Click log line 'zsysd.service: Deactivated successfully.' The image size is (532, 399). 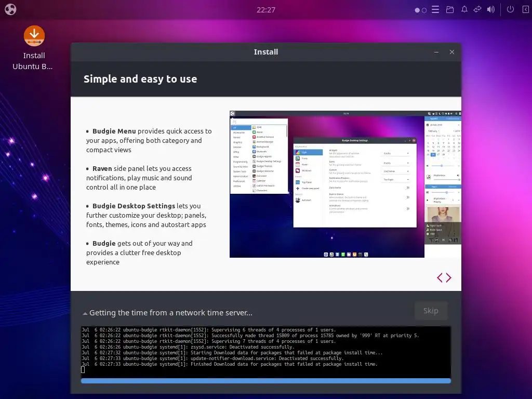tap(243, 347)
